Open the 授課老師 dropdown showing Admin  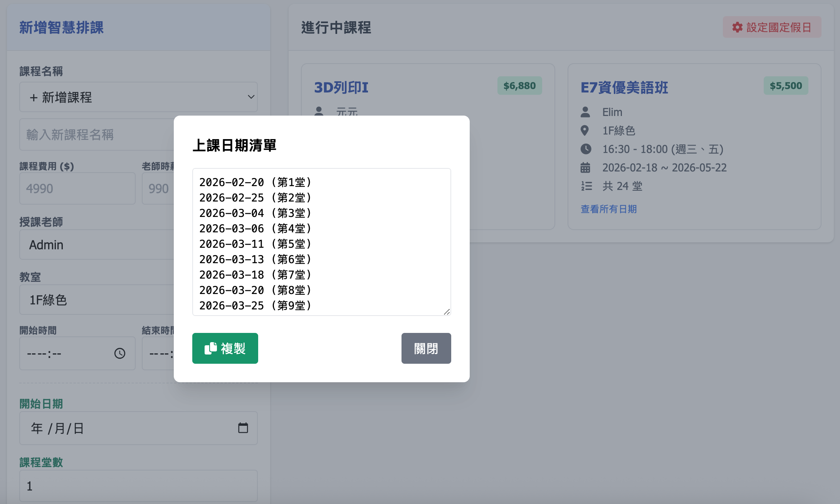[97, 245]
